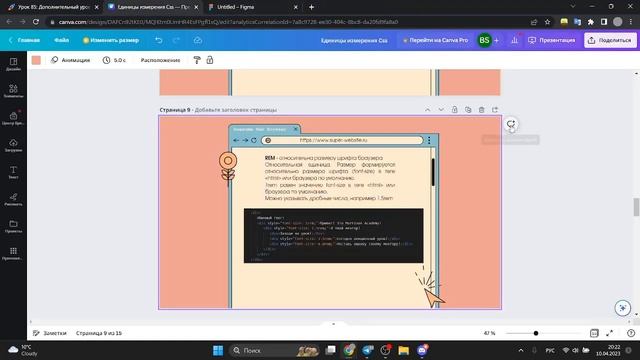
Task: Bookmark this page with star icon
Action: pyautogui.click(x=547, y=22)
